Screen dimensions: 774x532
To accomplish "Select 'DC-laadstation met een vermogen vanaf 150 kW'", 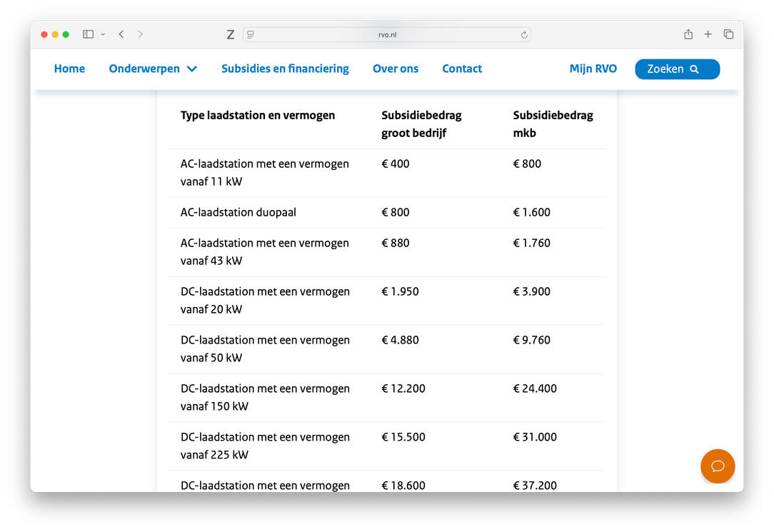I will (265, 397).
